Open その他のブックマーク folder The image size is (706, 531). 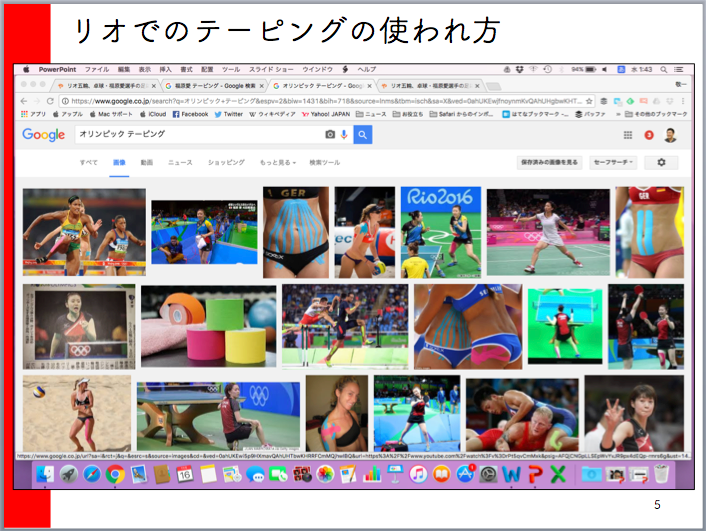pos(656,114)
